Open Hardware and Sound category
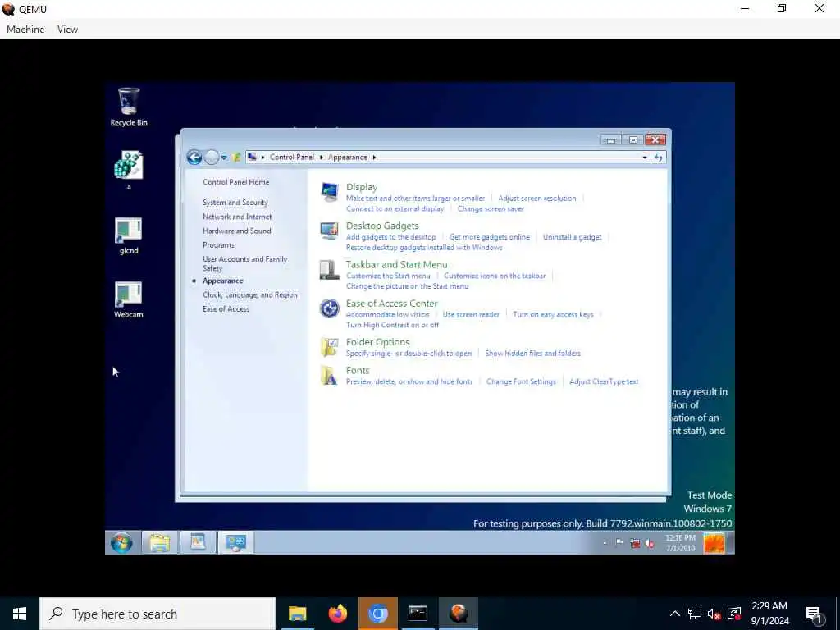 tap(237, 231)
